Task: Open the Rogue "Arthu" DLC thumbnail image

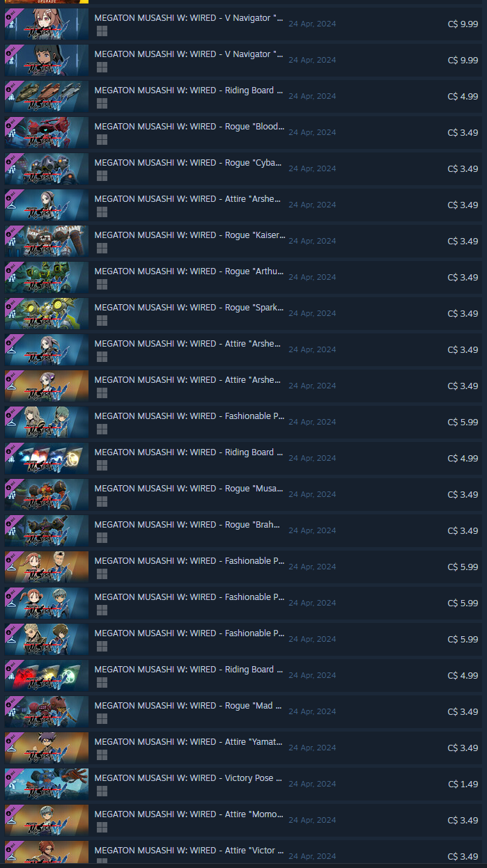Action: [x=47, y=277]
